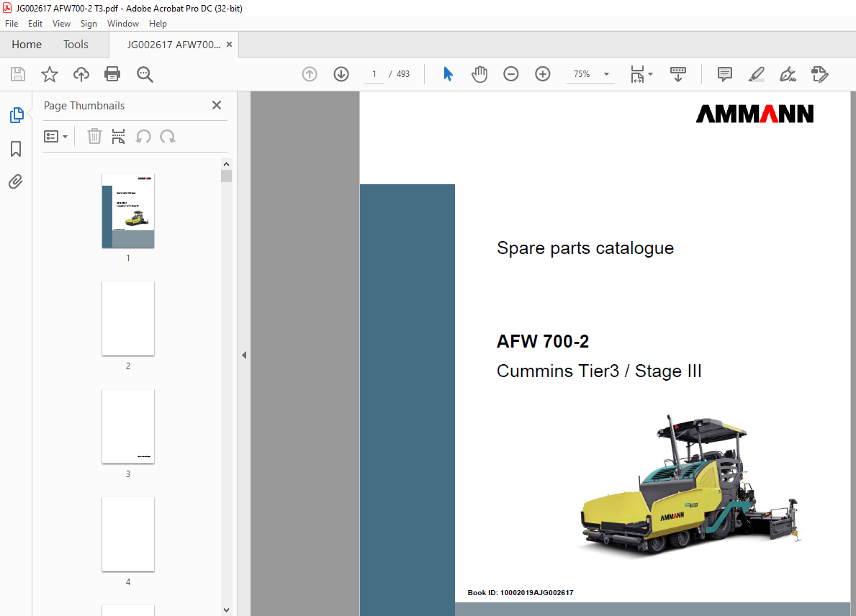Go to previous page arrow
This screenshot has width=856, height=616.
point(310,74)
